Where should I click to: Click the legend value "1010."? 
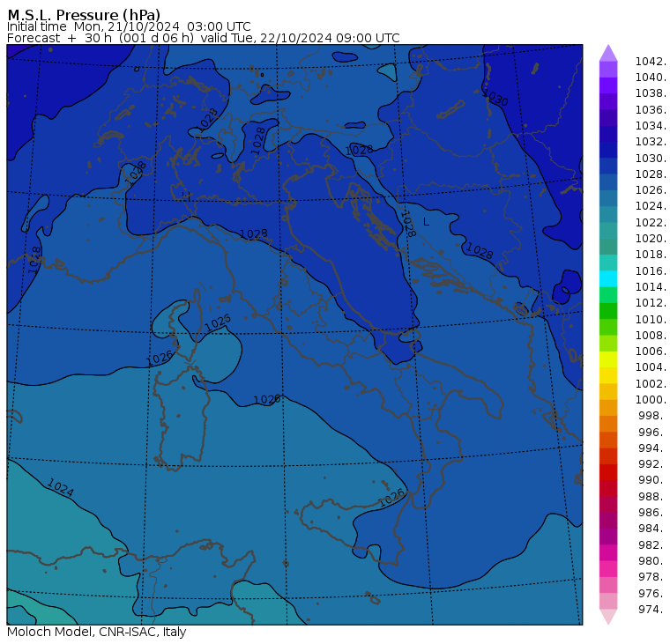(651, 319)
